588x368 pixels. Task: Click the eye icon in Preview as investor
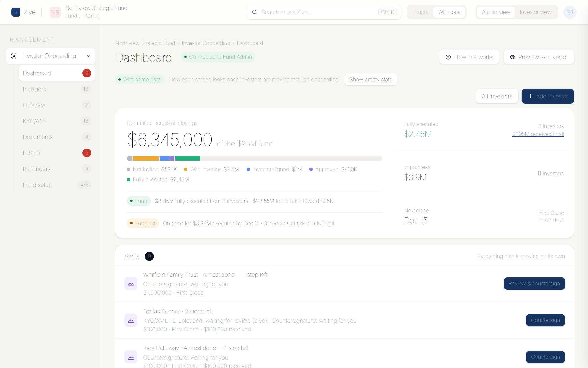click(513, 57)
